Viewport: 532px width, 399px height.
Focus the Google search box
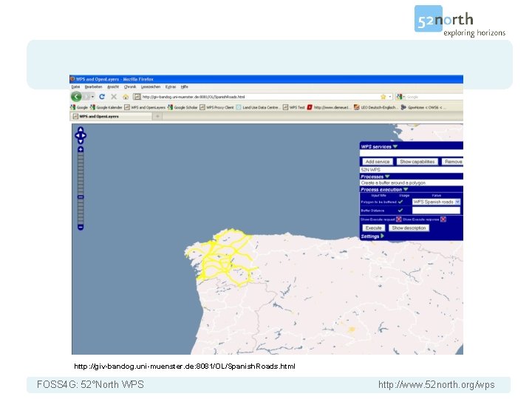coord(434,97)
